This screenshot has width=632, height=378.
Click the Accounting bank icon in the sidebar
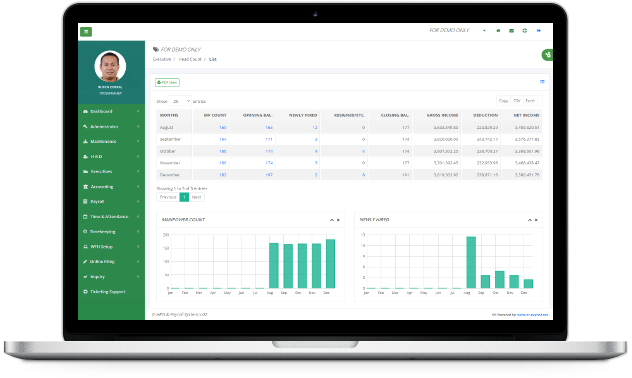[x=85, y=187]
